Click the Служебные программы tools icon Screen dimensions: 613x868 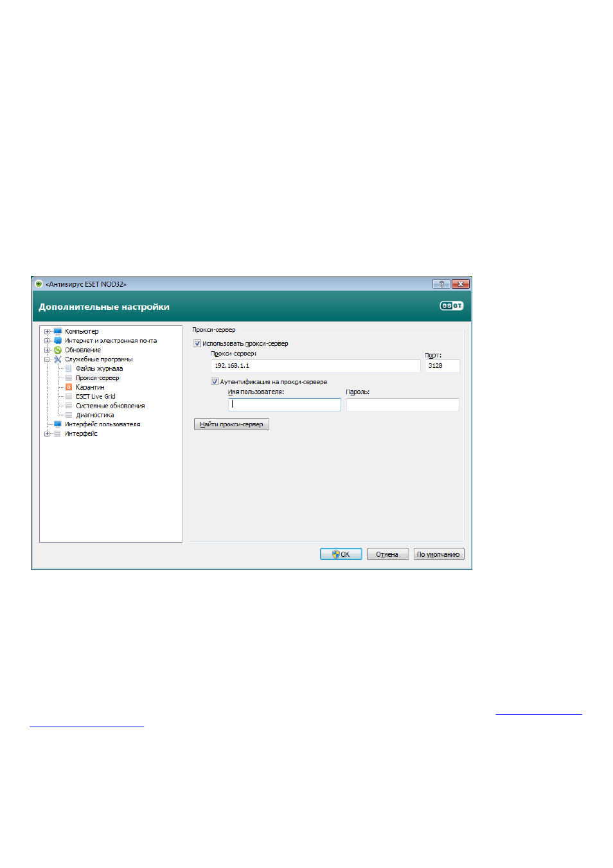coord(58,359)
